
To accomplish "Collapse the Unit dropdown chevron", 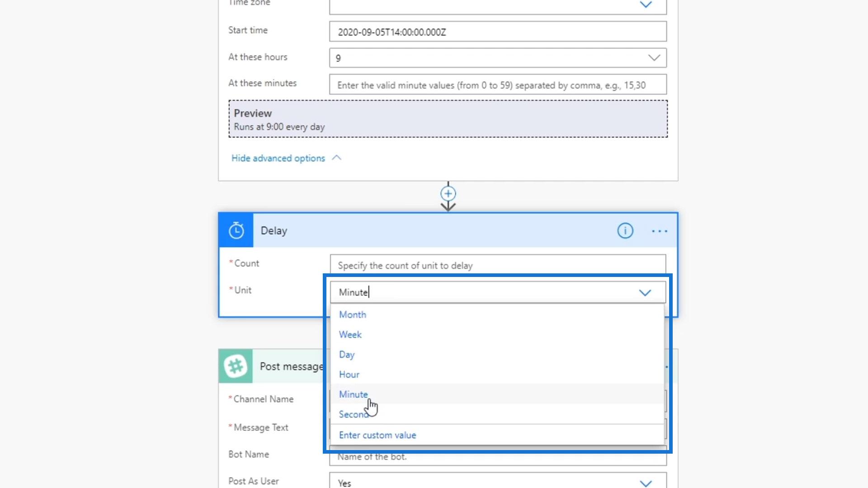I will pos(645,293).
